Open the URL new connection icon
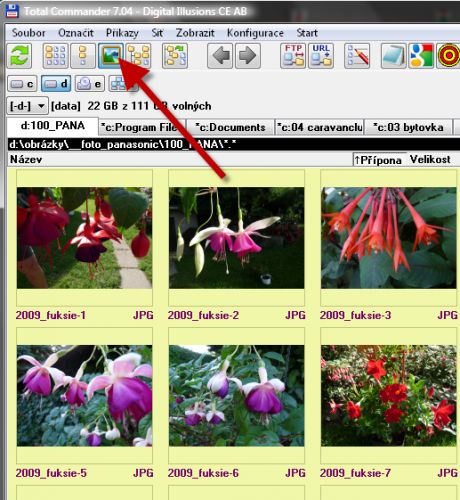460x500 pixels. point(321,56)
